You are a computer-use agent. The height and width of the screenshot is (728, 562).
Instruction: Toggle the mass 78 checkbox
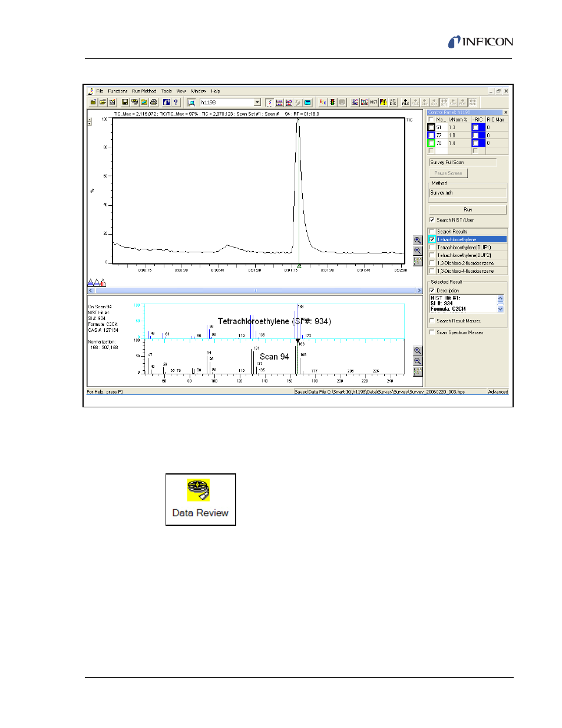431,143
